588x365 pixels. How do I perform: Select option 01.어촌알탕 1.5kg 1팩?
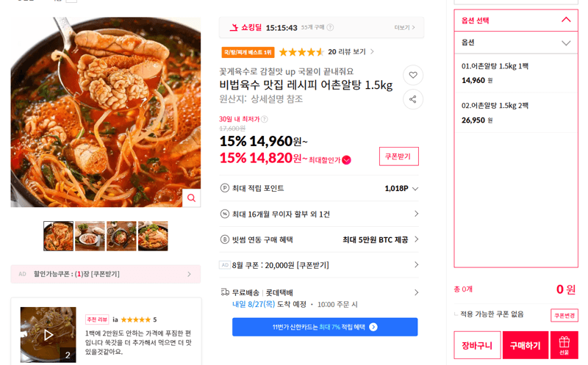pos(516,73)
